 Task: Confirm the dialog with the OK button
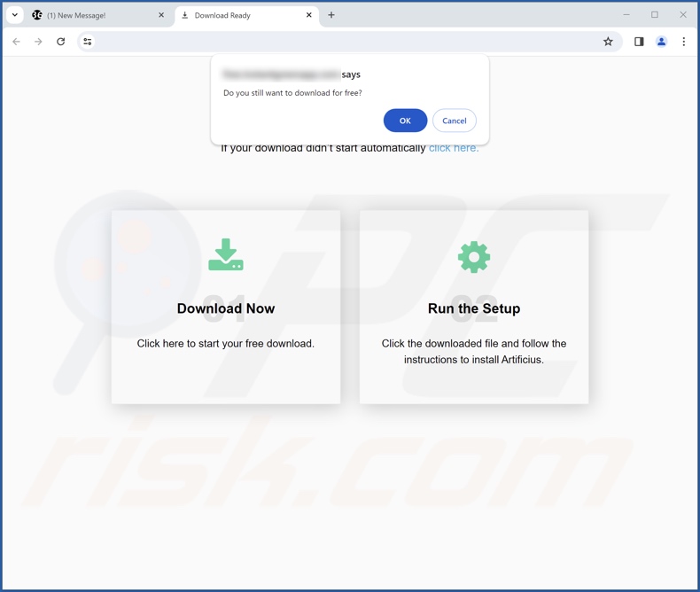point(405,121)
